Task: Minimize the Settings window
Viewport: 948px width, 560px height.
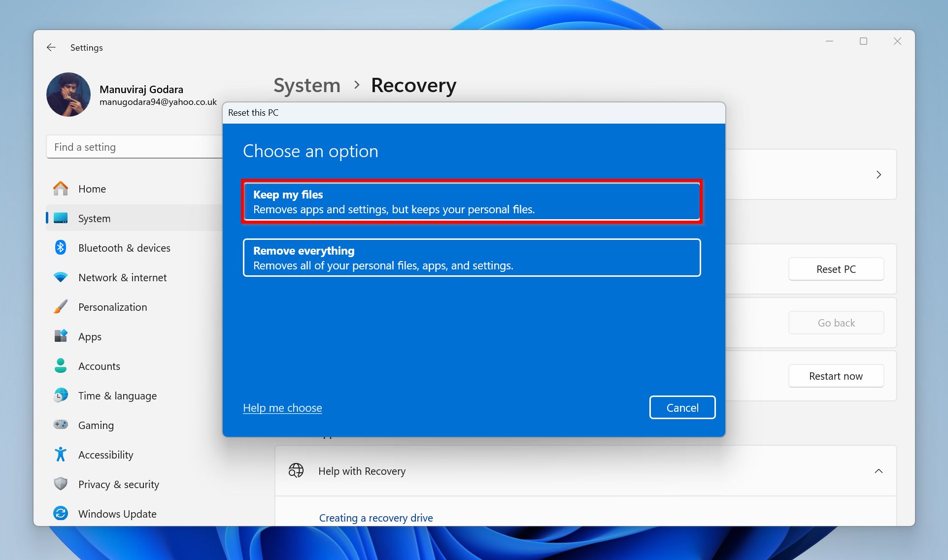Action: point(829,41)
